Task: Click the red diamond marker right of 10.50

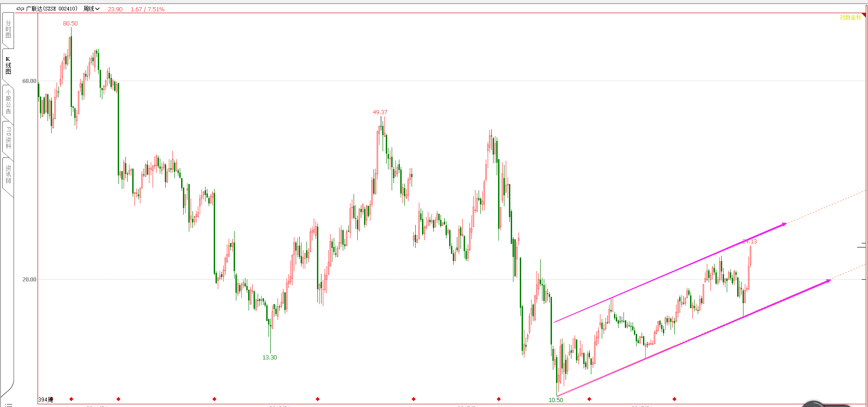Action: [x=589, y=399]
